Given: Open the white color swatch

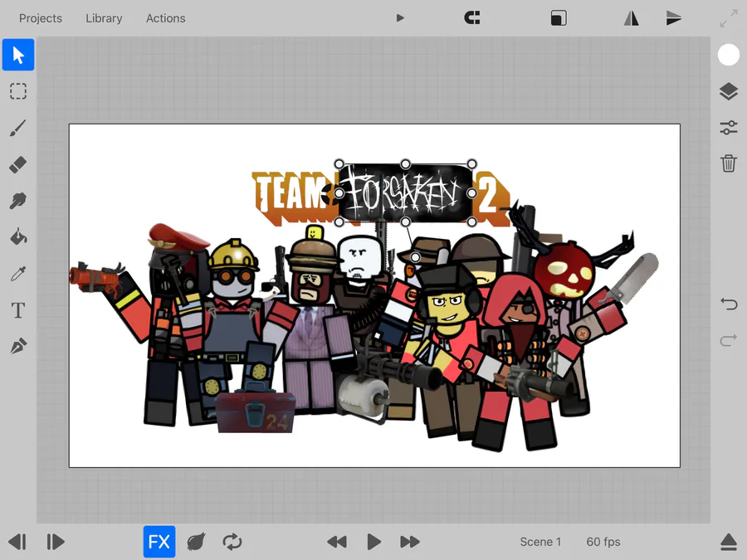Looking at the screenshot, I should click(x=729, y=55).
